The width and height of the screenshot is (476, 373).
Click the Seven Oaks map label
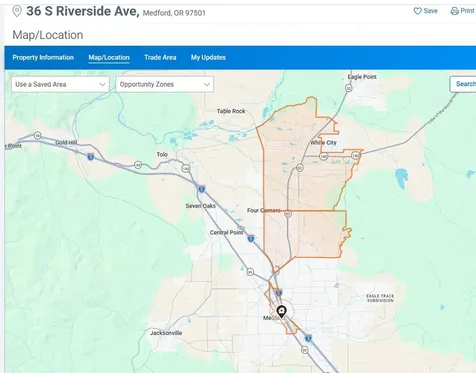(x=201, y=206)
